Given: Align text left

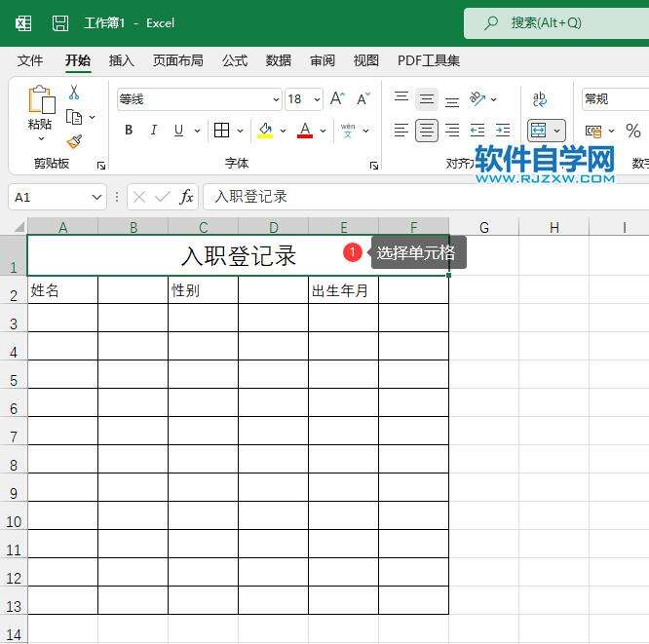Looking at the screenshot, I should coord(401,131).
